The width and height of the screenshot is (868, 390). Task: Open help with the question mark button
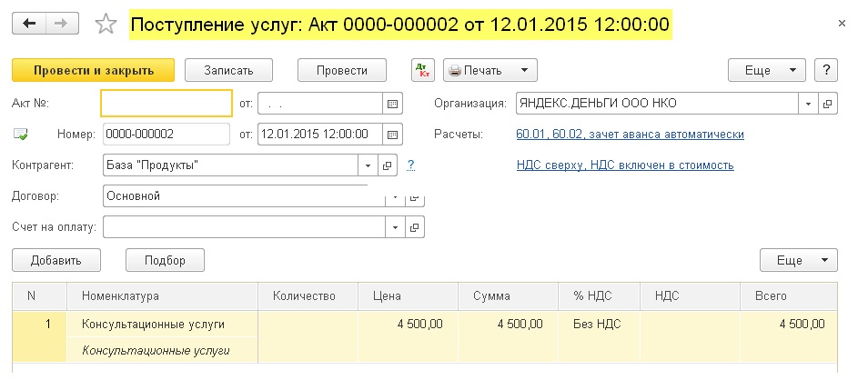pos(826,70)
